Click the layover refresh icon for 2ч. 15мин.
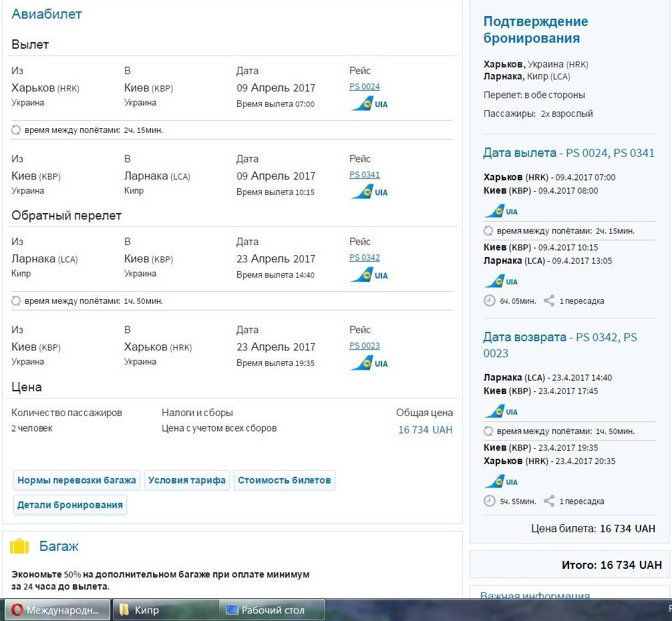 [16, 130]
